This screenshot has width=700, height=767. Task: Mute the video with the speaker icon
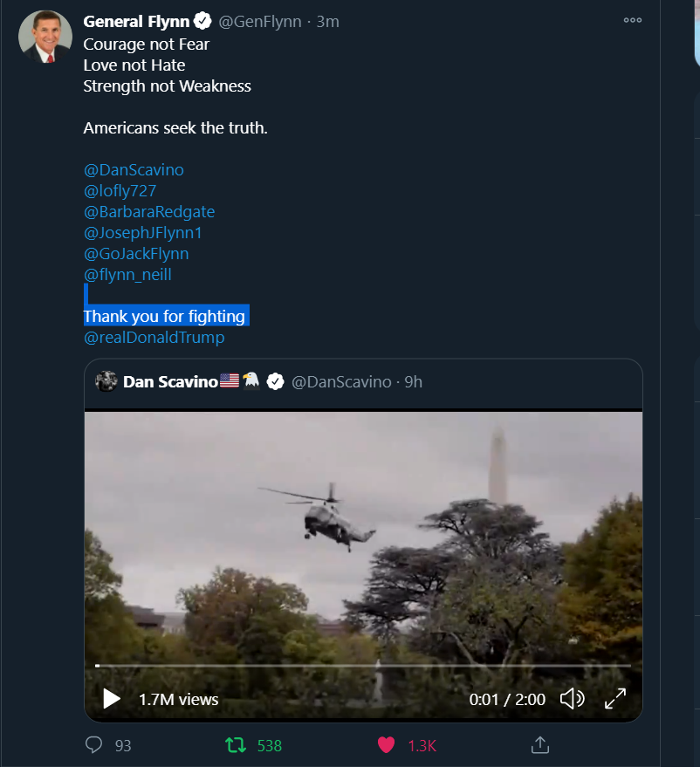(573, 699)
